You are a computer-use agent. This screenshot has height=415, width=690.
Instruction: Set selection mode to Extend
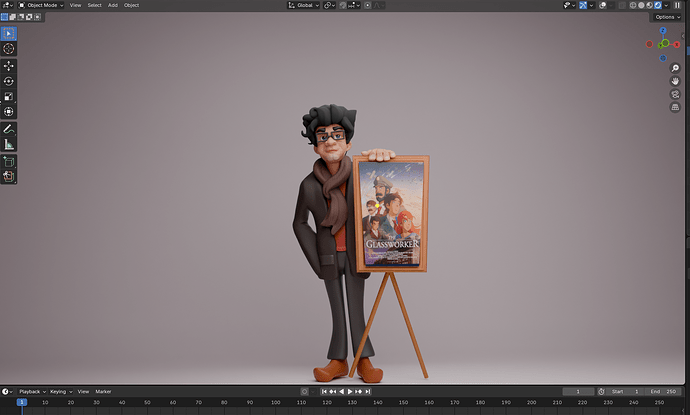coord(13,17)
